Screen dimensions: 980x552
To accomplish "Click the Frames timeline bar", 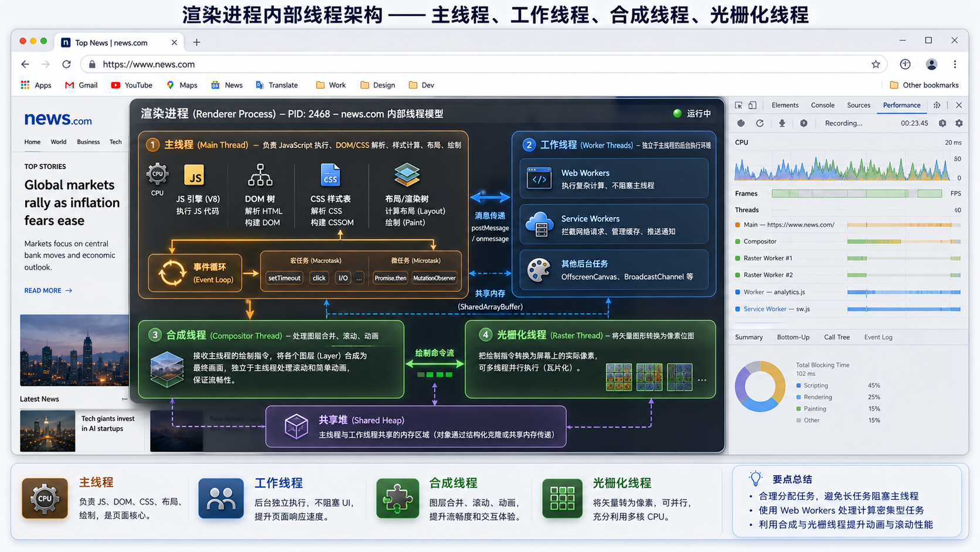I will point(857,194).
